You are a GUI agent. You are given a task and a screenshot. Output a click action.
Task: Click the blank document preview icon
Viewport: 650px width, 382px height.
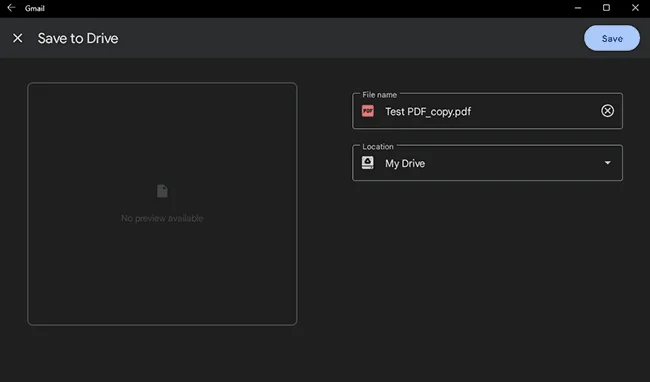click(x=162, y=191)
